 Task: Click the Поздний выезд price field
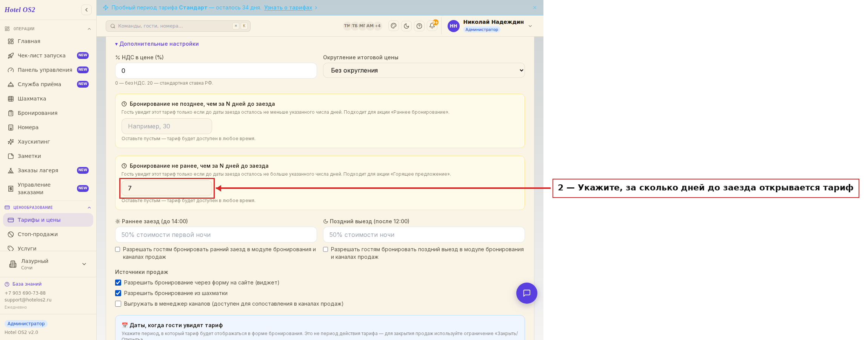pos(424,235)
